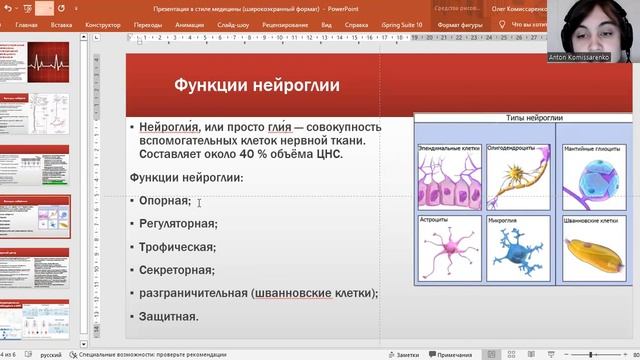Image resolution: width=640 pixels, height=360 pixels.
Task: Open the Формат фигуры tab
Action: pyautogui.click(x=460, y=25)
